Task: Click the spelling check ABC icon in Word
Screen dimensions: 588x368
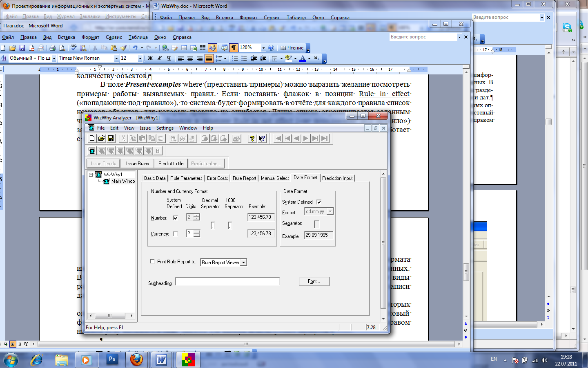Action: click(73, 48)
